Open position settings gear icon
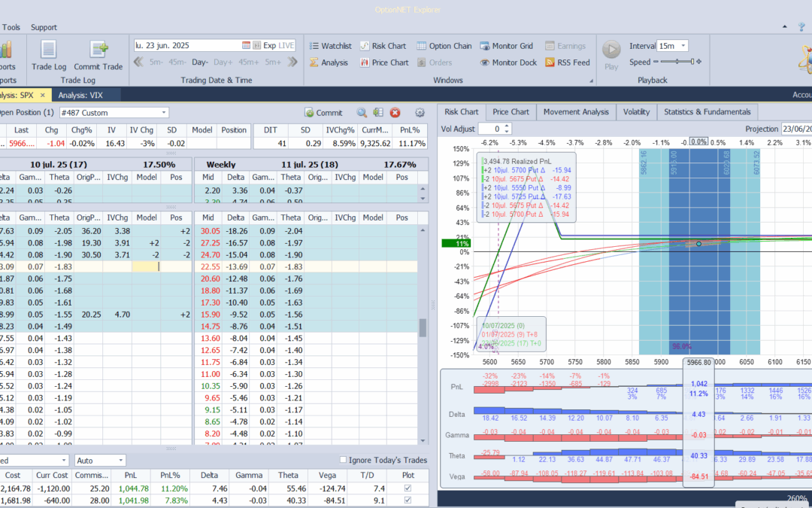The image size is (812, 508). click(x=420, y=112)
